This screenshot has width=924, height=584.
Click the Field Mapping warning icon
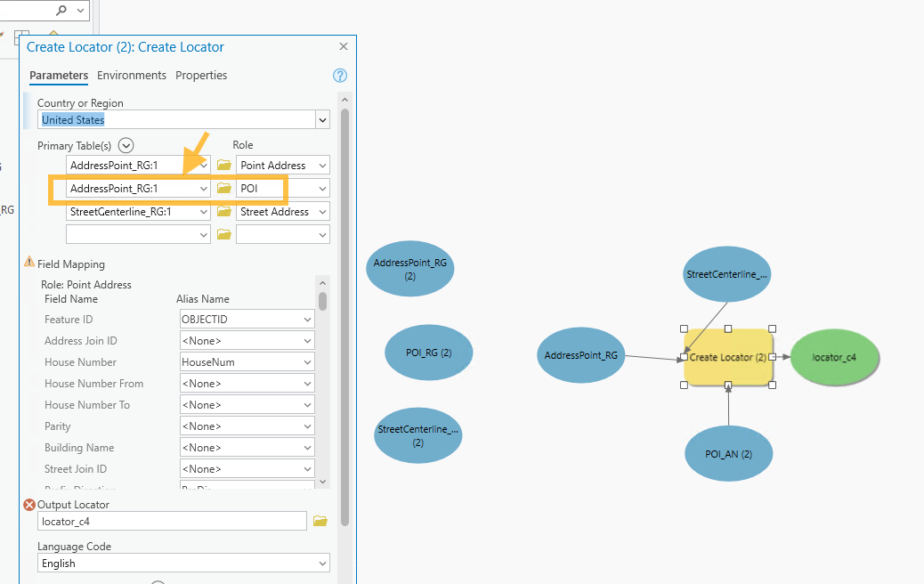click(x=29, y=264)
